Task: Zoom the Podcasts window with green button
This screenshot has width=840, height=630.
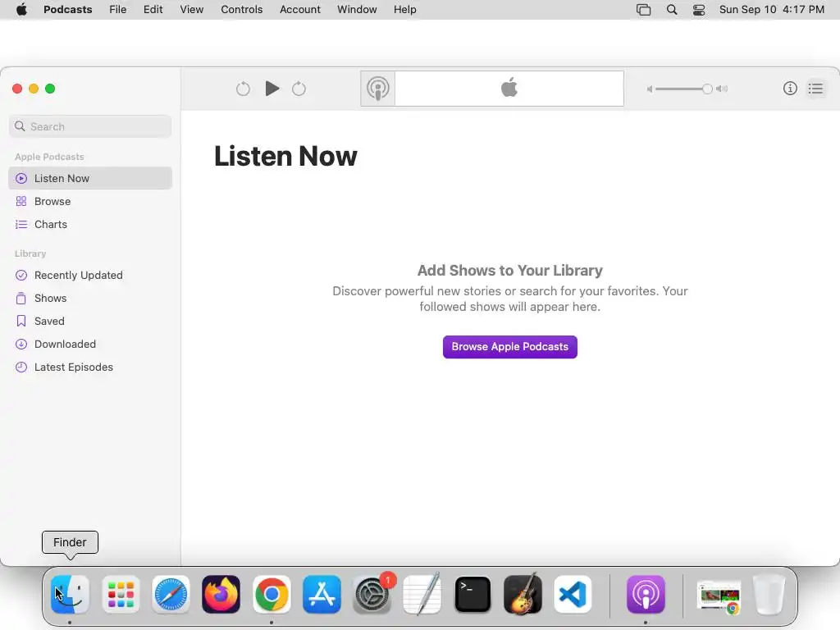Action: [x=50, y=89]
